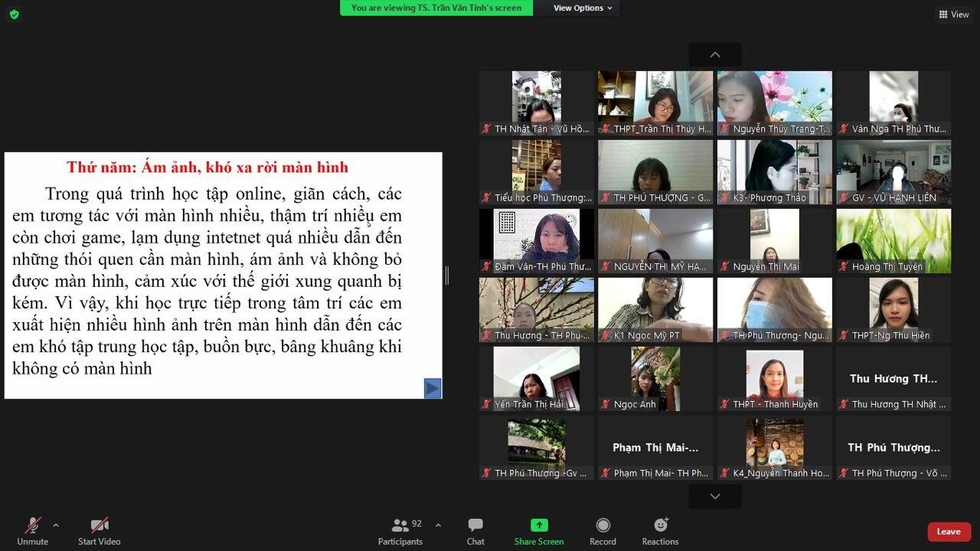Screen dimensions: 980x551
Task: Open the Participants panel
Action: [x=400, y=531]
